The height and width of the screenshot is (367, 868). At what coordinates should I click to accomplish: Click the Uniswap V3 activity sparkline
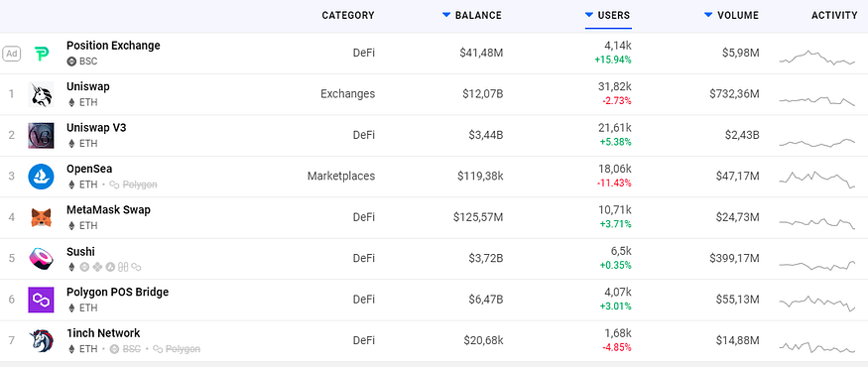click(x=817, y=143)
